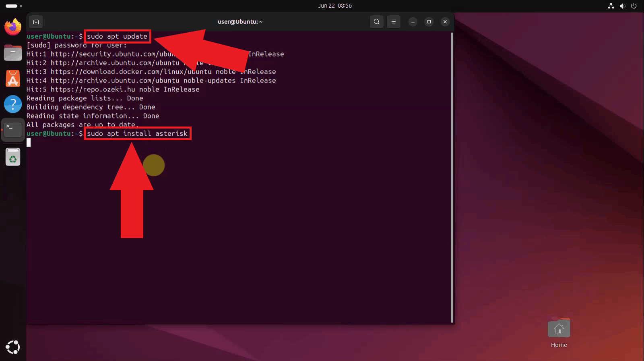Open the Help app in the dock
This screenshot has height=361, width=644.
(x=13, y=104)
